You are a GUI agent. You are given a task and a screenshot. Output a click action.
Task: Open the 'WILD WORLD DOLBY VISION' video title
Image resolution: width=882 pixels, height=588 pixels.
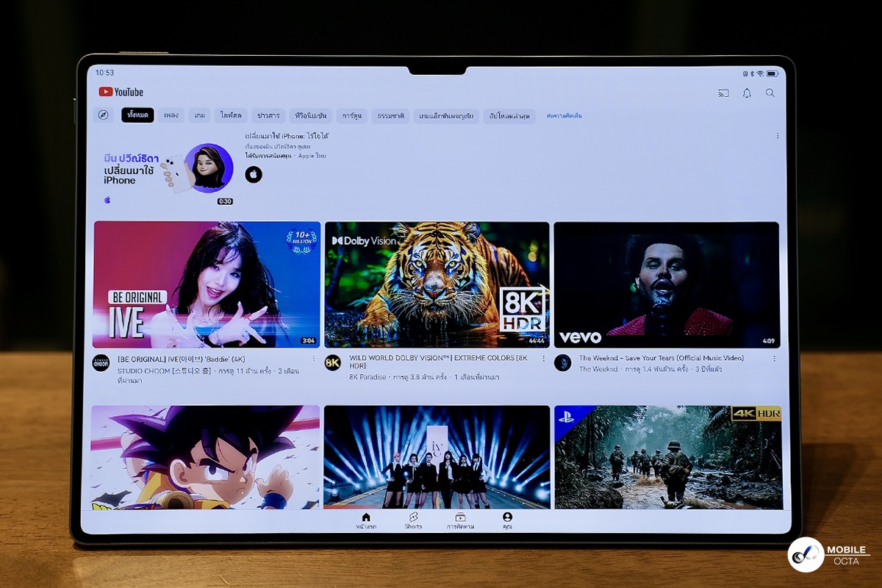point(438,362)
